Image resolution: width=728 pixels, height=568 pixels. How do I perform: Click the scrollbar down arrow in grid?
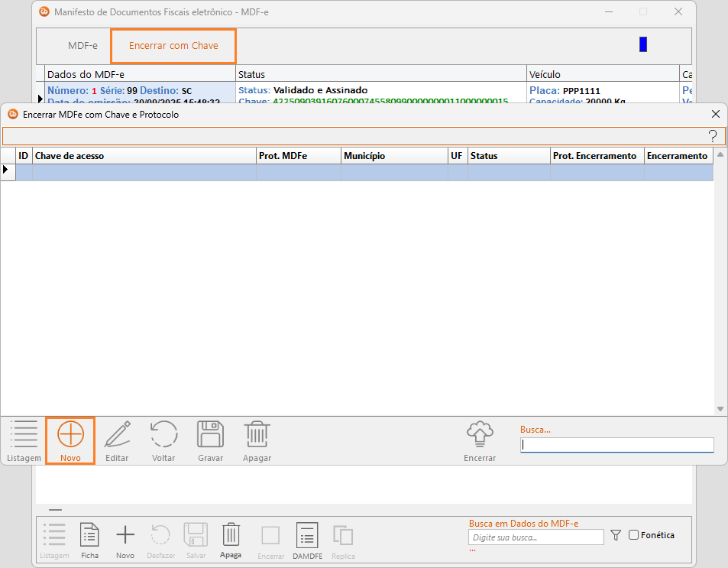(720, 410)
